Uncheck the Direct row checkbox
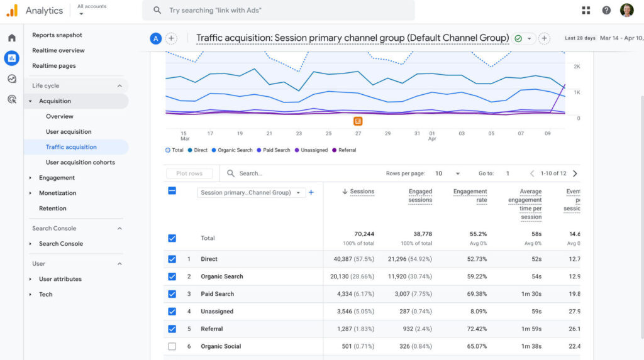 172,259
